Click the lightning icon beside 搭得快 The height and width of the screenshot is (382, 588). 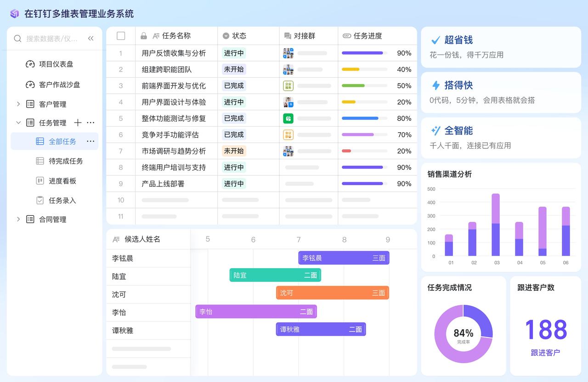(436, 85)
